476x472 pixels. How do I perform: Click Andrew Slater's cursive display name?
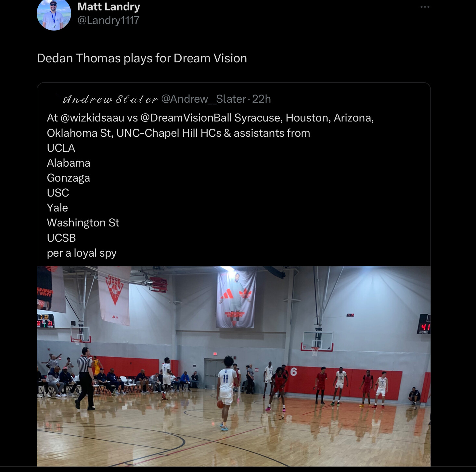point(110,99)
